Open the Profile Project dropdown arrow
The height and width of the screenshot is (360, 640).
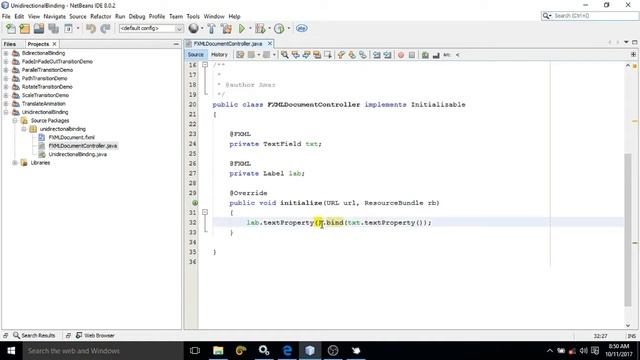click(289, 29)
